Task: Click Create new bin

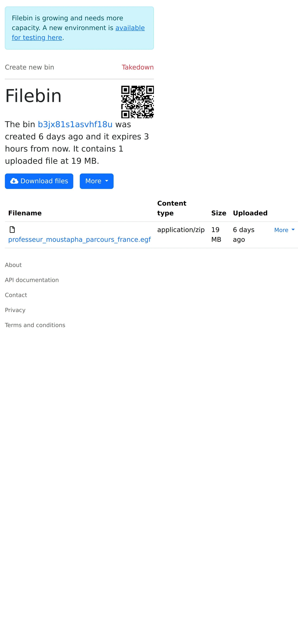Action: click(30, 67)
